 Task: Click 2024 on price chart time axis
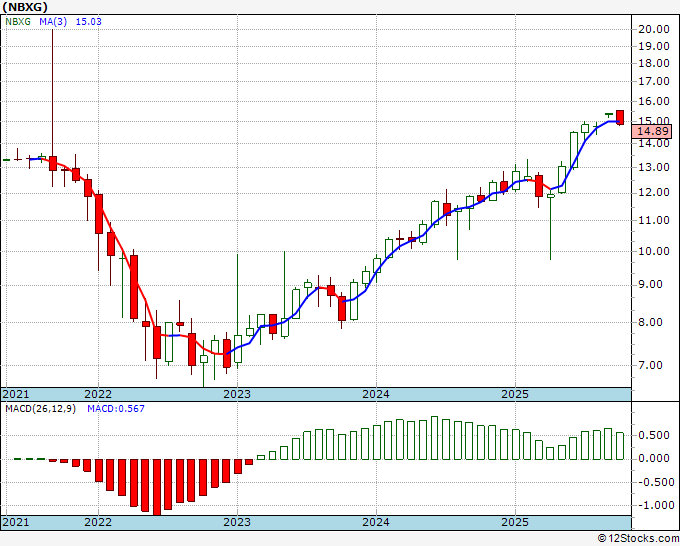(376, 394)
